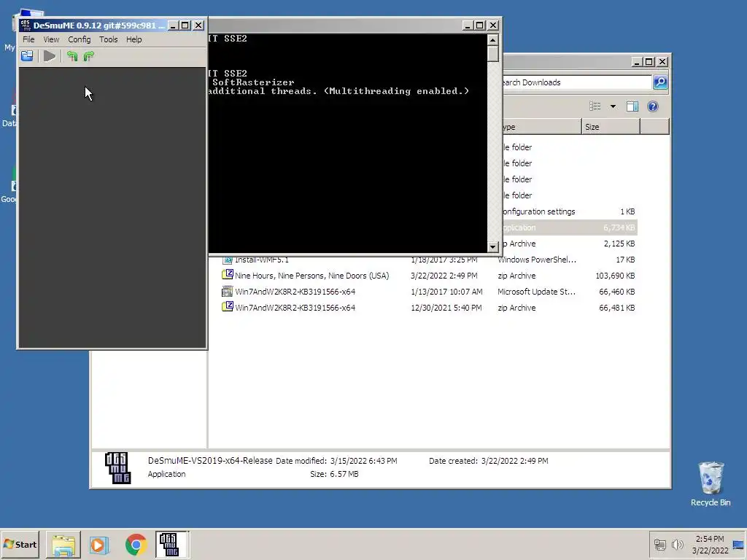This screenshot has width=747, height=560.
Task: Open Google Chrome from the taskbar
Action: pos(136,544)
